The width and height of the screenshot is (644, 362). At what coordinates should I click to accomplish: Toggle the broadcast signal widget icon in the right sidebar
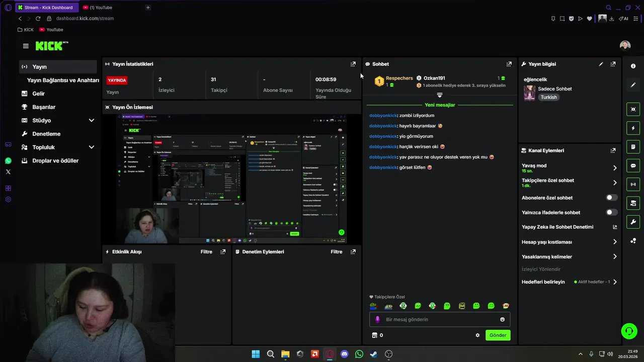click(633, 184)
